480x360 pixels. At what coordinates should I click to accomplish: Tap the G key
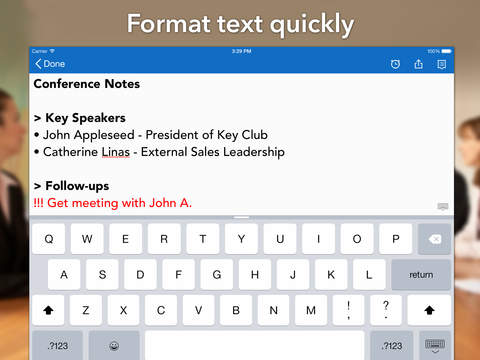217,275
